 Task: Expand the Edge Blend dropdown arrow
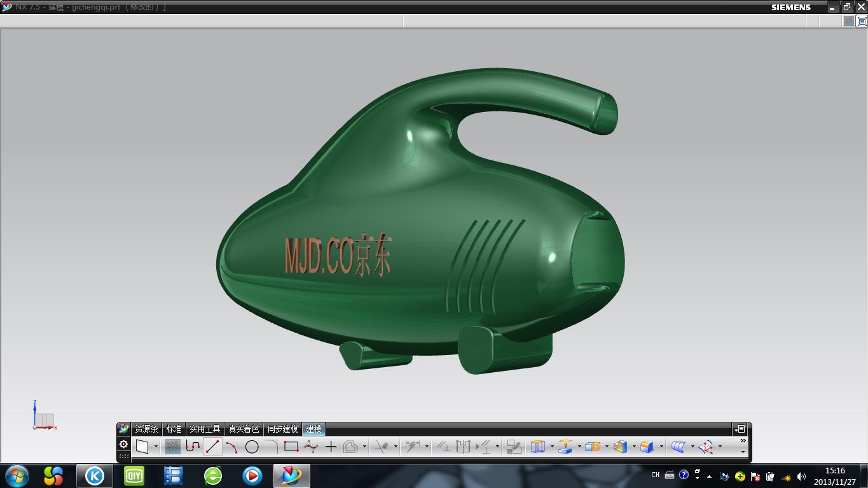pyautogui.click(x=661, y=447)
